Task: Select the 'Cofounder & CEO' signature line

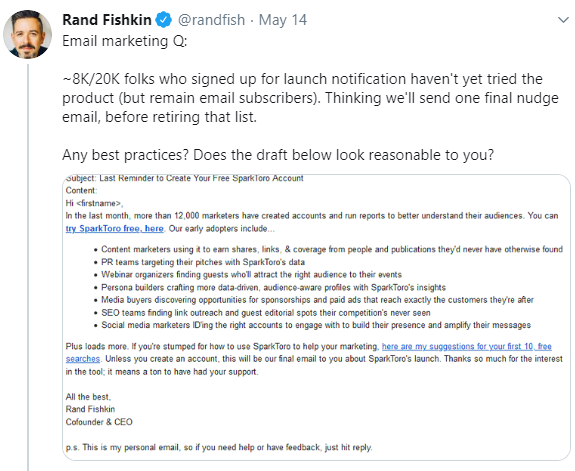Action: click(x=99, y=422)
